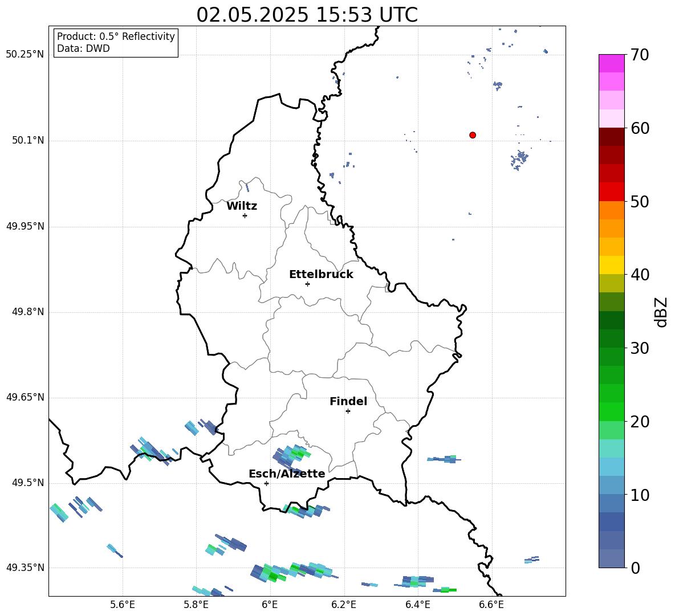Click the 5.6°E longitude label
This screenshot has width=675, height=616.
coord(123,605)
